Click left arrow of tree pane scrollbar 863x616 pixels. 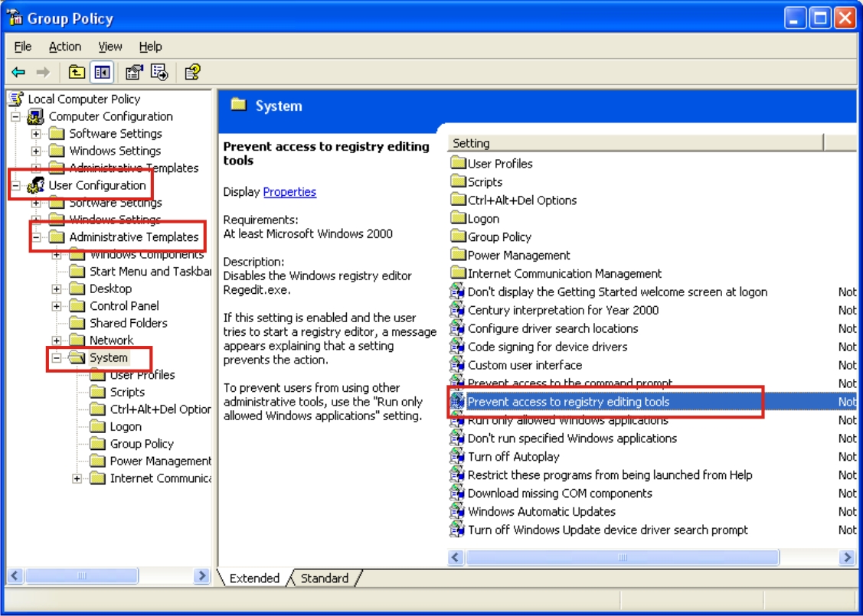point(15,576)
